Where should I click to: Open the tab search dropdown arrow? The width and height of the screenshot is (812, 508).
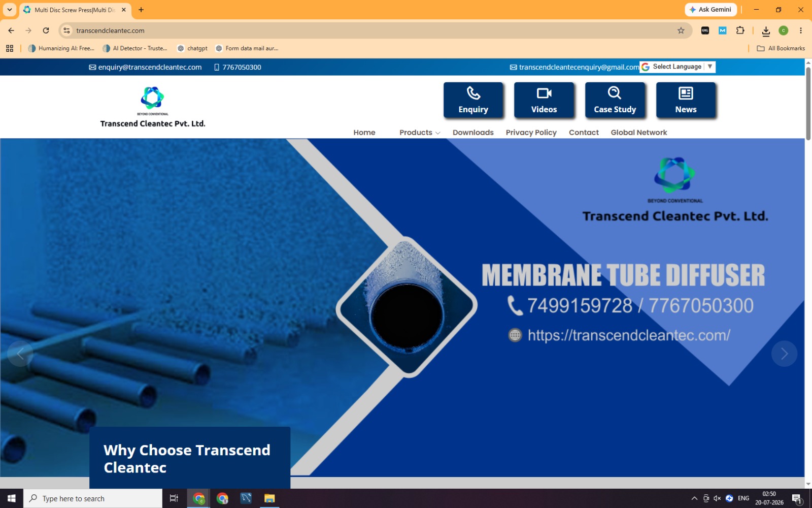[10, 10]
